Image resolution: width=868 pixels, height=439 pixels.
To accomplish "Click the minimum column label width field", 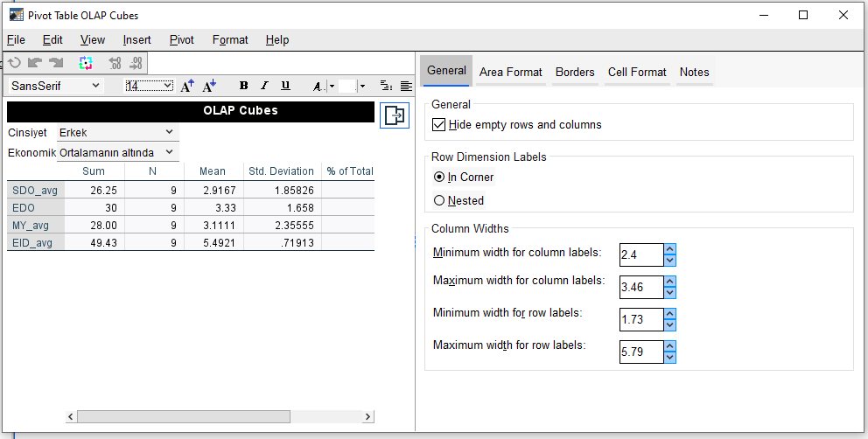I will (x=640, y=255).
